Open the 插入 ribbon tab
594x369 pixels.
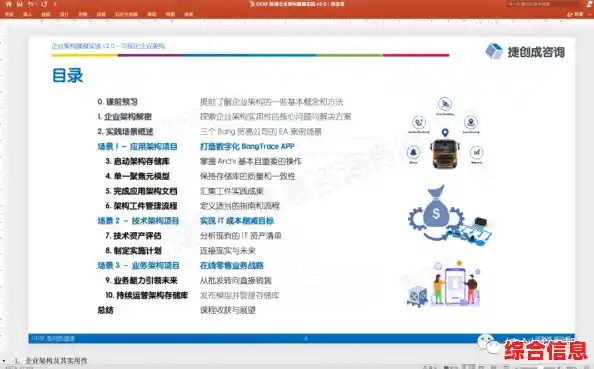pyautogui.click(x=27, y=14)
